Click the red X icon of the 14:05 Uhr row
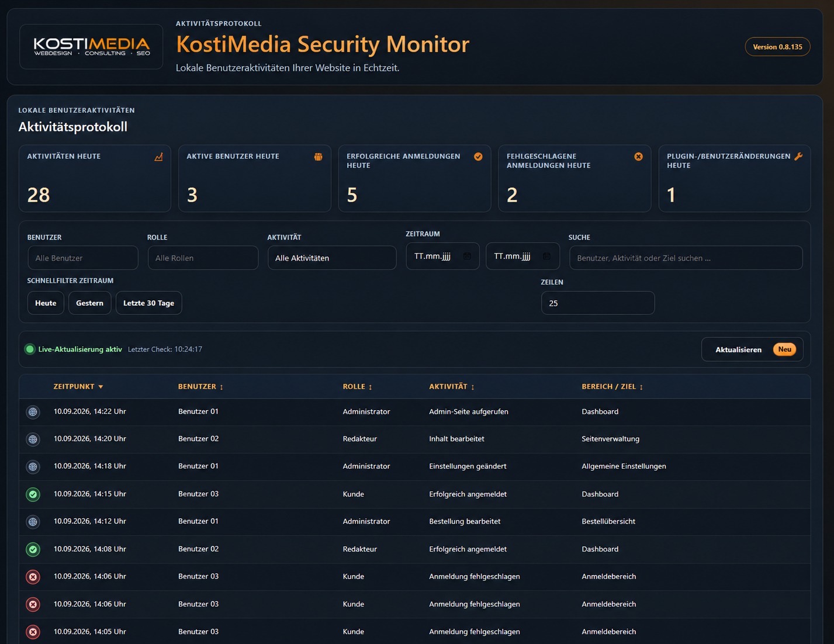 [x=33, y=632]
